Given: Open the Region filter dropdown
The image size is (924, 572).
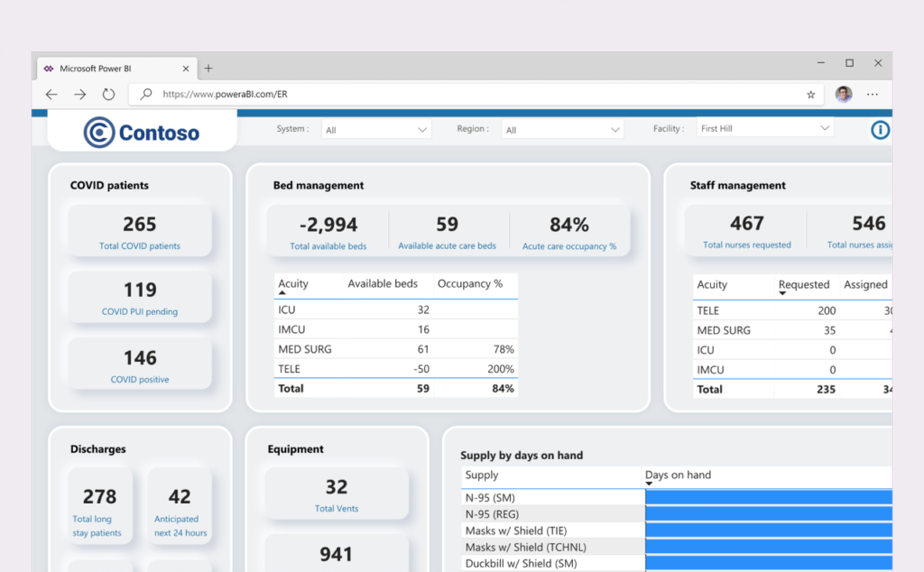Looking at the screenshot, I should (562, 128).
